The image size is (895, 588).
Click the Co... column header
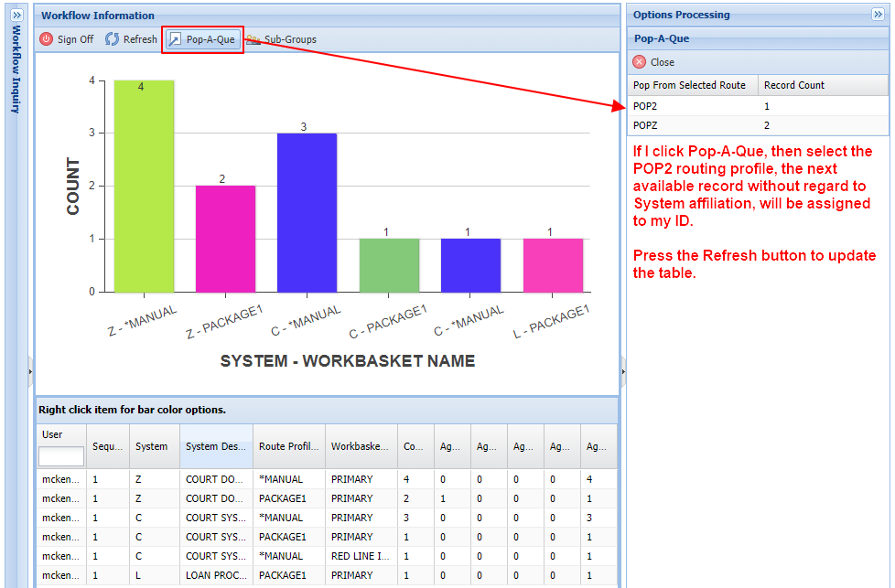[x=415, y=446]
